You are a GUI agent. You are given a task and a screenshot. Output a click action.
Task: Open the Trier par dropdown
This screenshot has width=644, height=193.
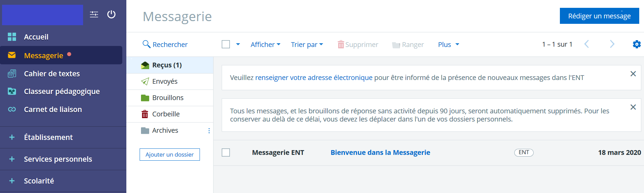coord(307,45)
